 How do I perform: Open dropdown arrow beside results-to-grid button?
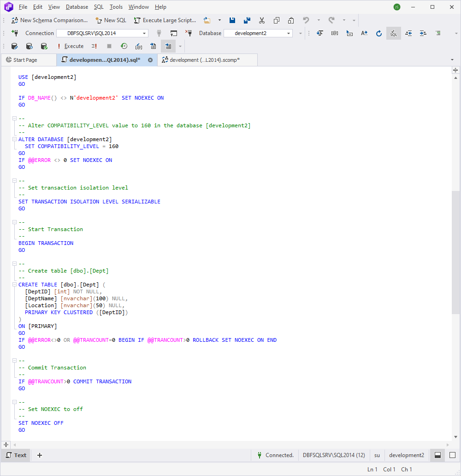[x=180, y=46]
